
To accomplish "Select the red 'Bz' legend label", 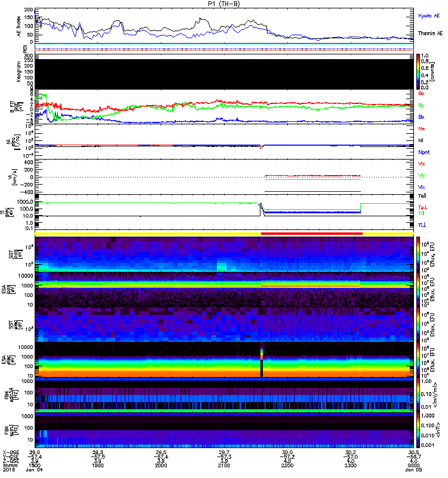I will tap(421, 93).
